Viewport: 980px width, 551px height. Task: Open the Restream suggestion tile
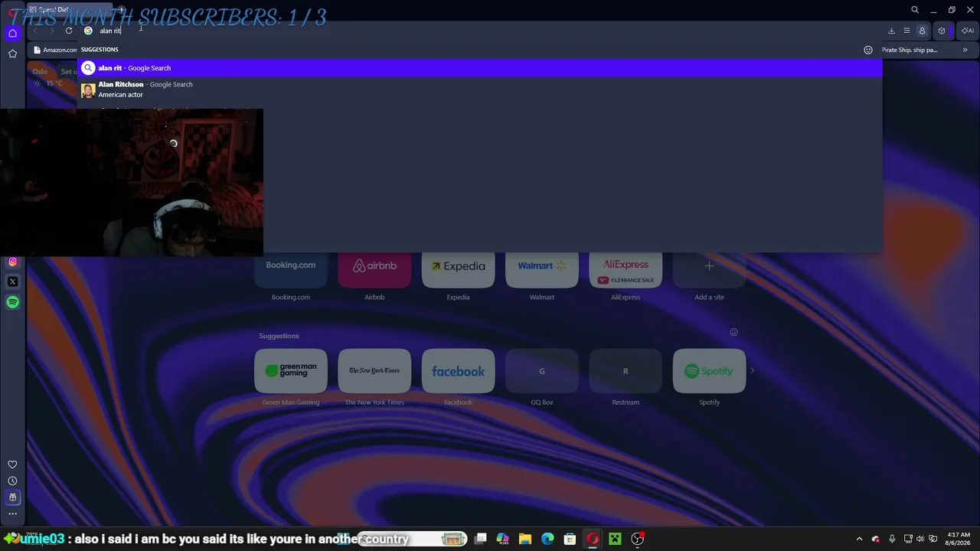click(x=626, y=371)
